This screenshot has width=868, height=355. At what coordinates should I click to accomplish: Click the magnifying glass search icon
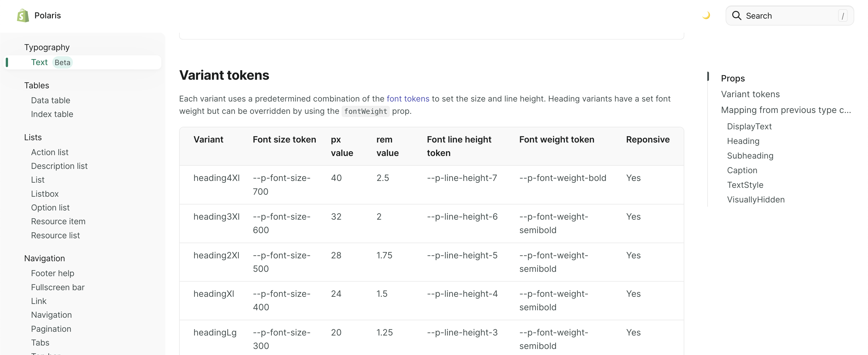pos(736,16)
